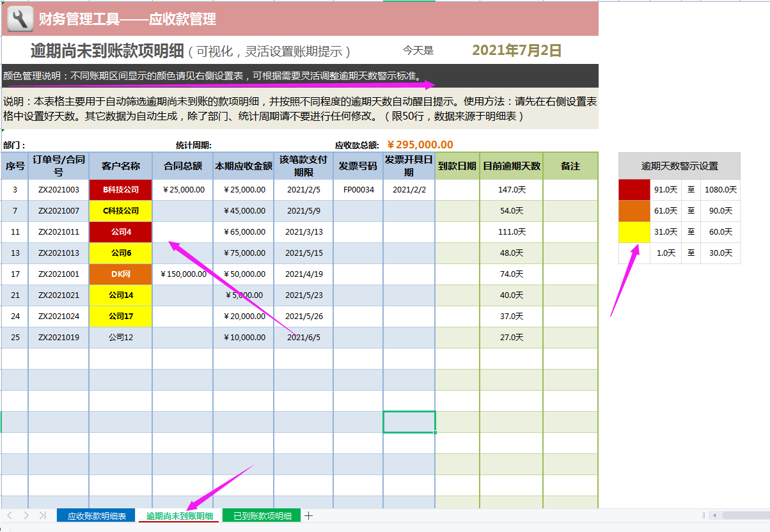770x532 pixels.
Task: Select invoice number FP00034 cell
Action: pyautogui.click(x=357, y=189)
